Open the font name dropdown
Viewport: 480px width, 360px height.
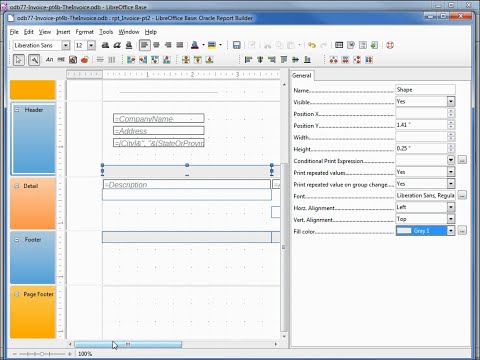(66, 45)
